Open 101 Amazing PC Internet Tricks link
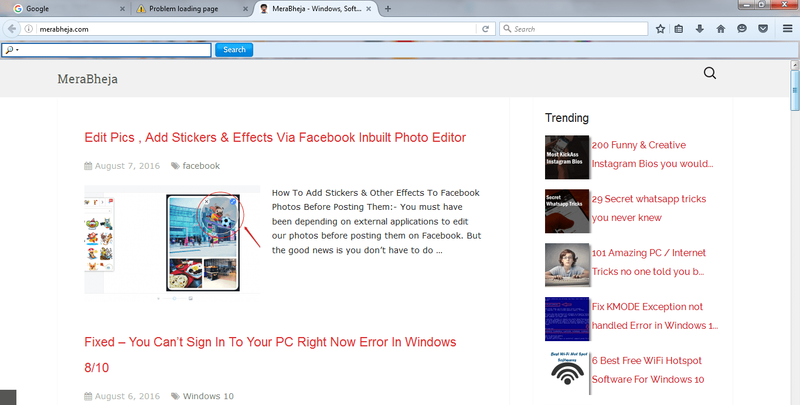Screen dimensions: 800x405 tap(648, 262)
